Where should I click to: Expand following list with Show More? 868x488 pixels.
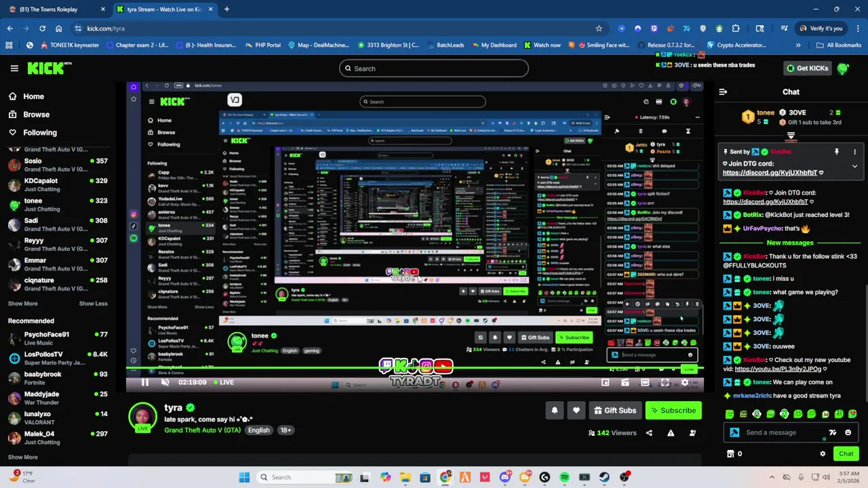22,304
